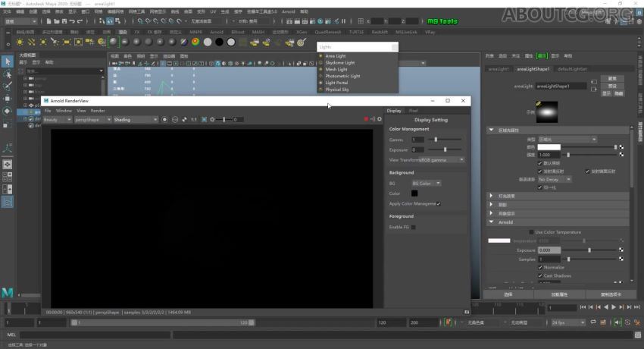
Task: Open the perspShape camera dropdown
Action: pyautogui.click(x=92, y=120)
